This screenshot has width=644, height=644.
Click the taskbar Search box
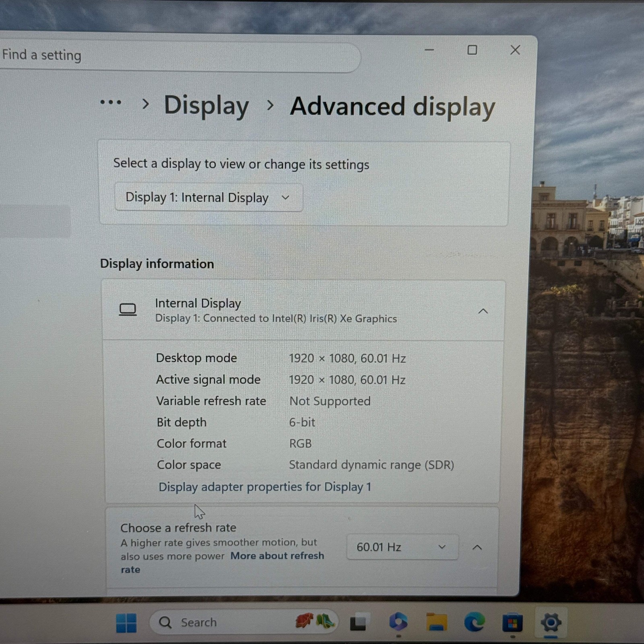click(x=243, y=622)
